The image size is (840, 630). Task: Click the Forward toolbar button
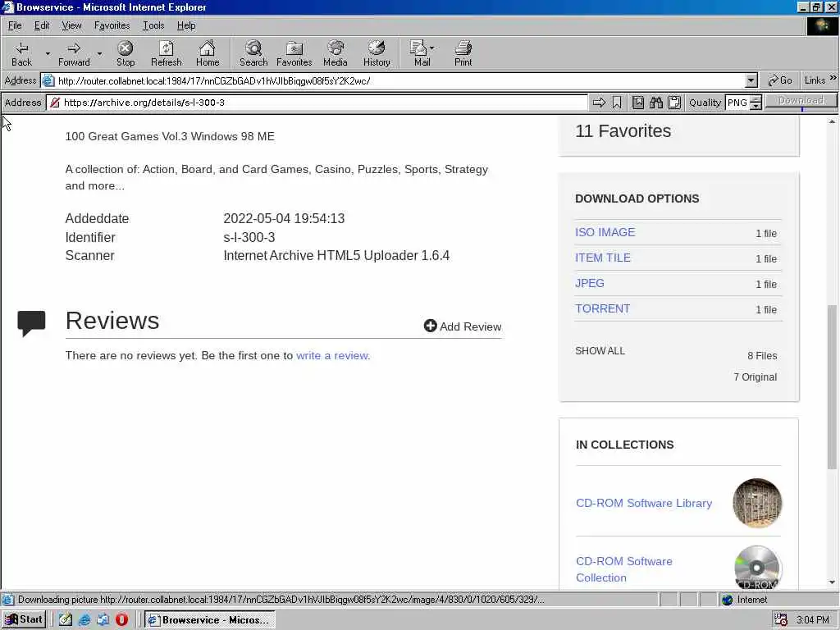pyautogui.click(x=74, y=53)
